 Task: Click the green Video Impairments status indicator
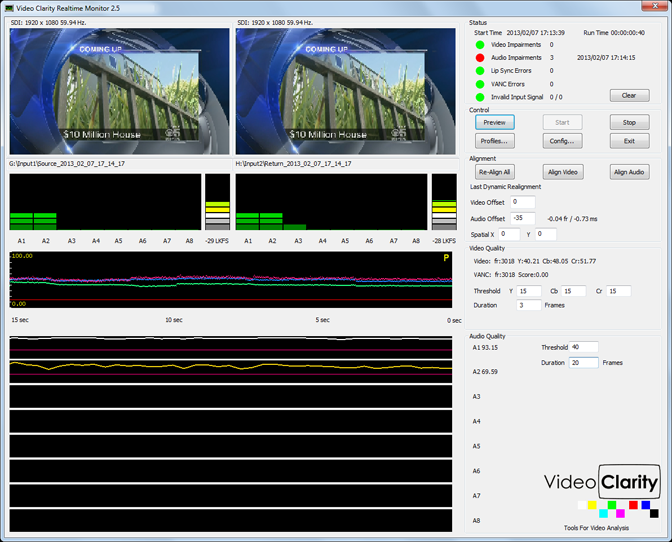click(x=481, y=45)
